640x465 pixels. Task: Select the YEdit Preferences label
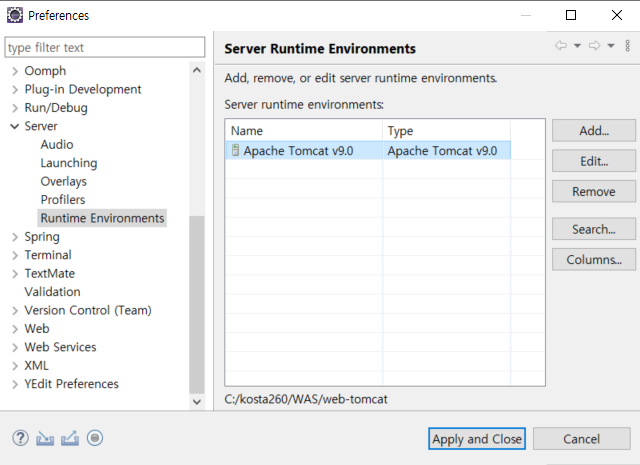71,384
